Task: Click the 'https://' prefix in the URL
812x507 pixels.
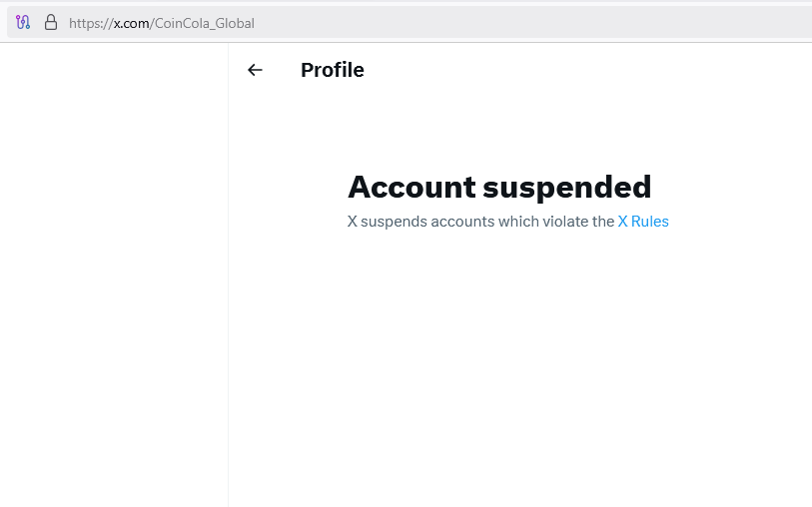Action: click(x=90, y=23)
